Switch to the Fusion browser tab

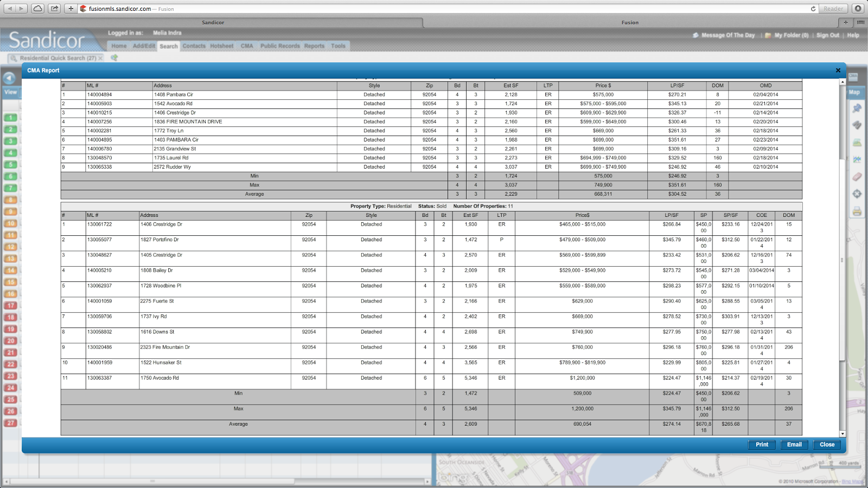[630, 22]
